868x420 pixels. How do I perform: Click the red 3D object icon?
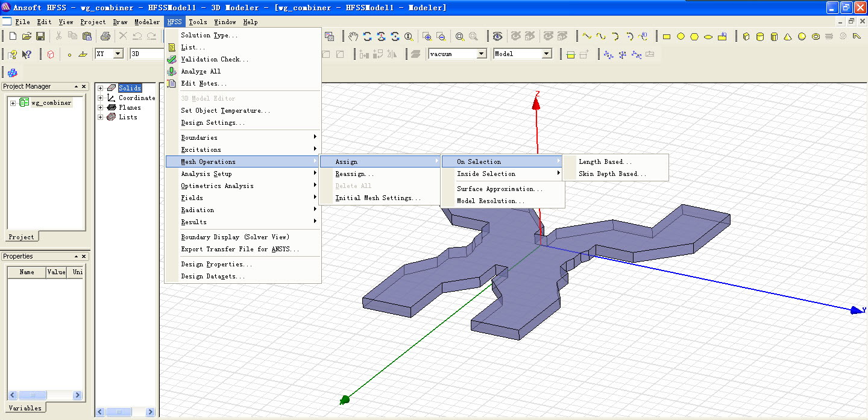50,54
